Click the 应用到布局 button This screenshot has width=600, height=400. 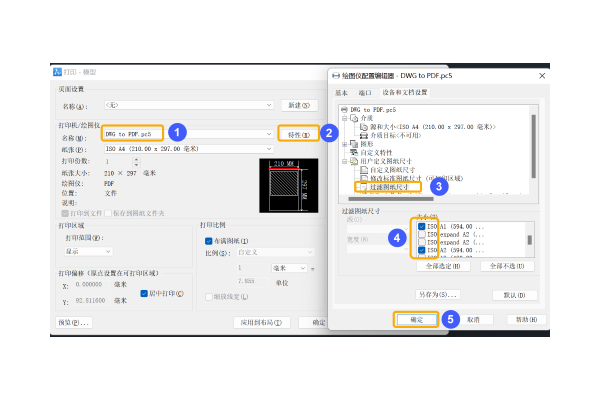[262, 323]
